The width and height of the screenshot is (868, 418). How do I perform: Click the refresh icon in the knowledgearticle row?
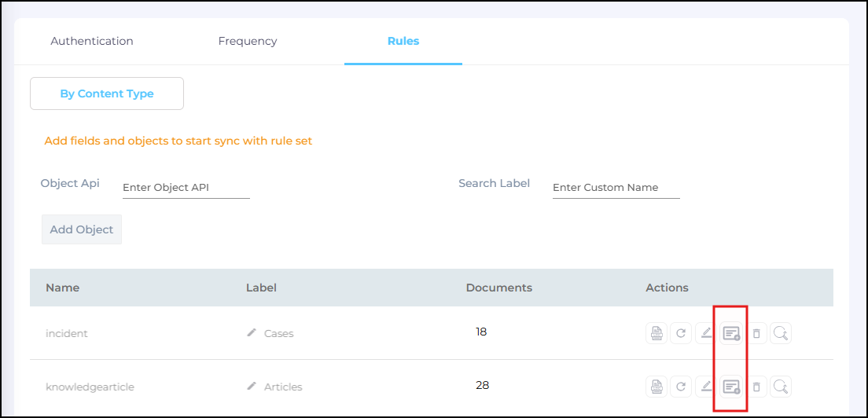[681, 387]
